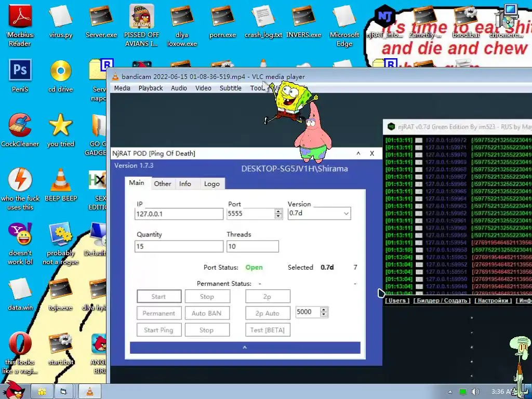The image size is (532, 399).
Task: Open the cd drive desktop icon
Action: [x=60, y=76]
